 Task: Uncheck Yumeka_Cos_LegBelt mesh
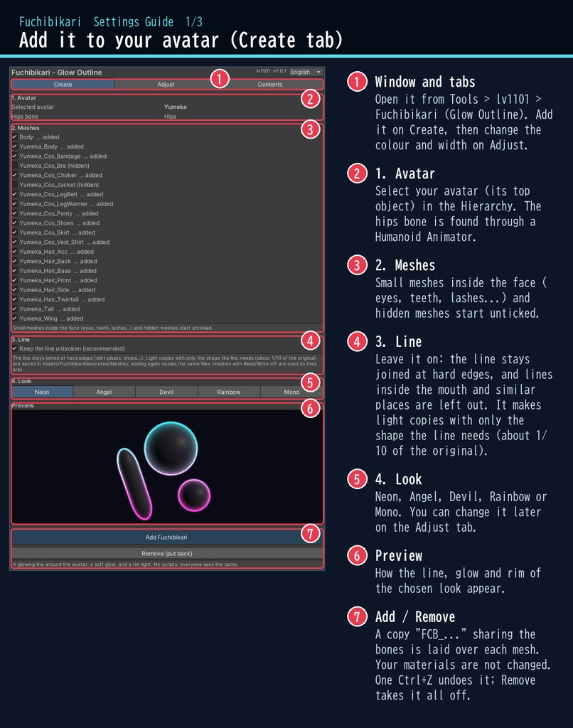click(x=15, y=194)
